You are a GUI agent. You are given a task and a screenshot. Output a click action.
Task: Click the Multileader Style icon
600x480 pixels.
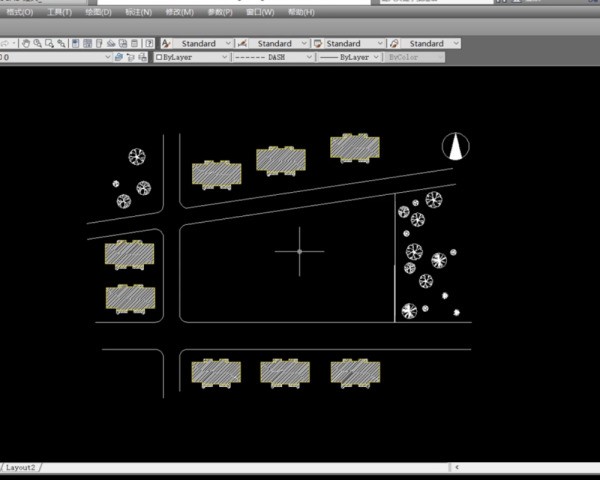[394, 44]
